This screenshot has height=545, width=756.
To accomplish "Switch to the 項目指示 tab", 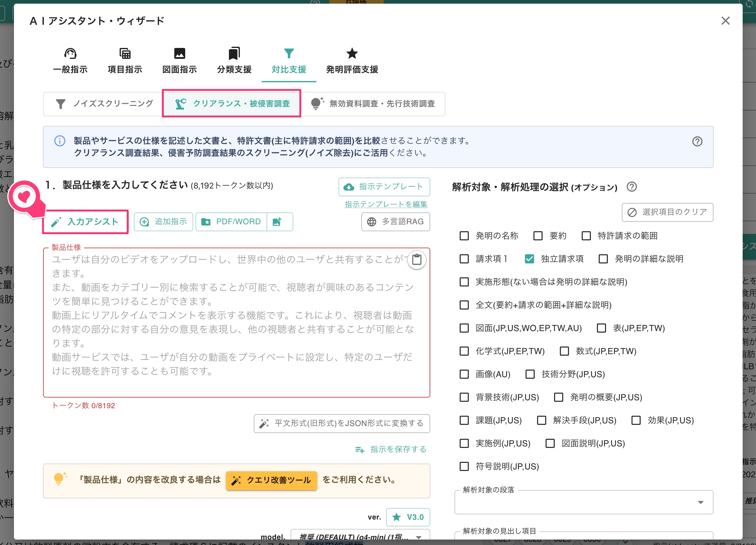I will coord(125,61).
